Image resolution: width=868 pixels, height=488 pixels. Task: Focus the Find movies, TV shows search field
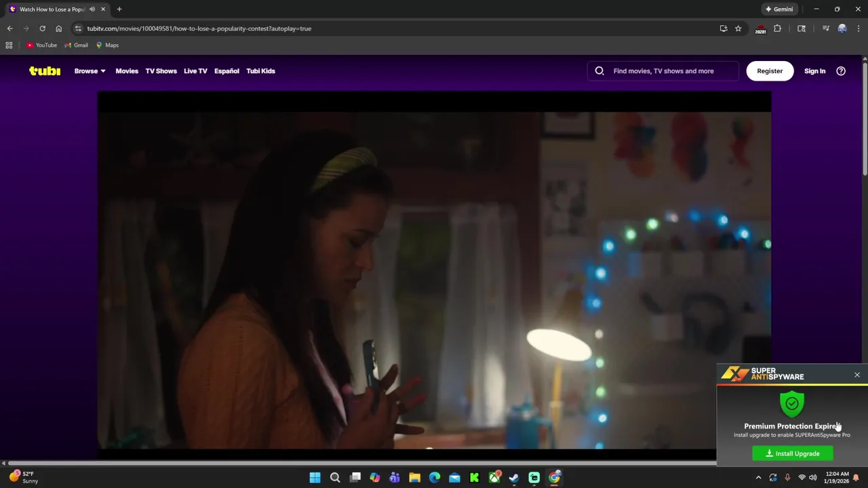663,71
